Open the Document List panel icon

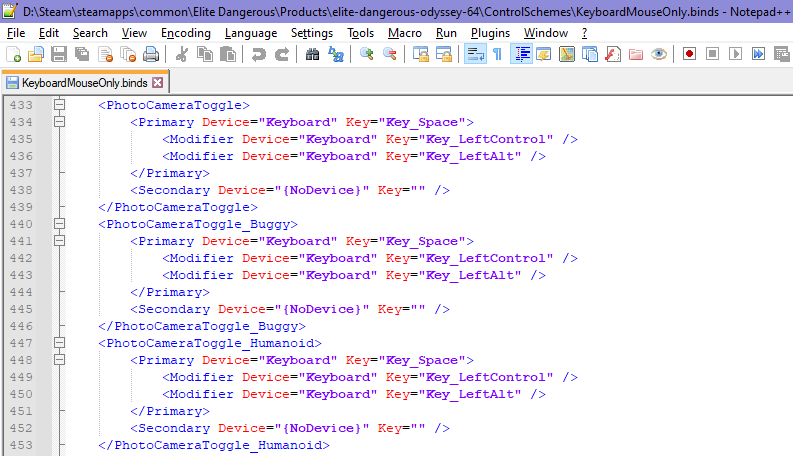(590, 54)
